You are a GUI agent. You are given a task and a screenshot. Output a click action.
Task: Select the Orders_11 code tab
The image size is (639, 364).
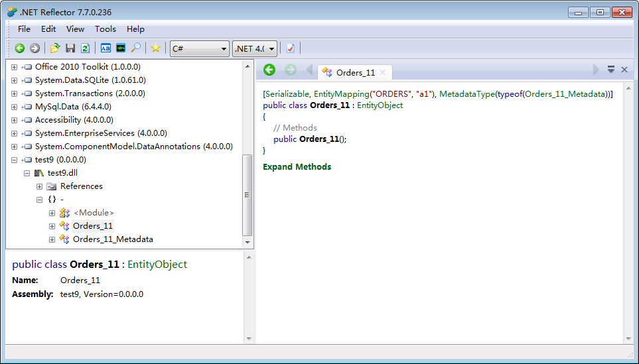[x=355, y=72]
